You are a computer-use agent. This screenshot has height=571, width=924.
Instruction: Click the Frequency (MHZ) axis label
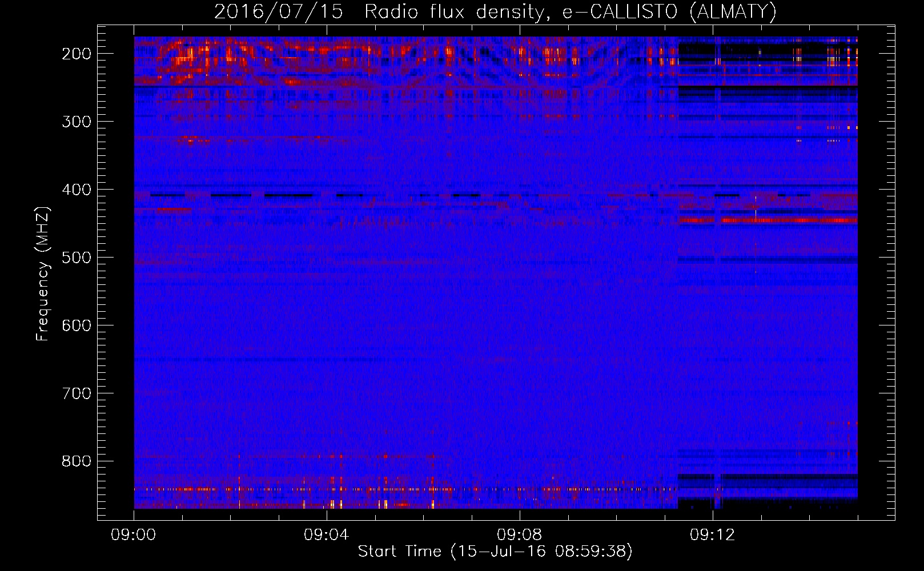pos(43,274)
